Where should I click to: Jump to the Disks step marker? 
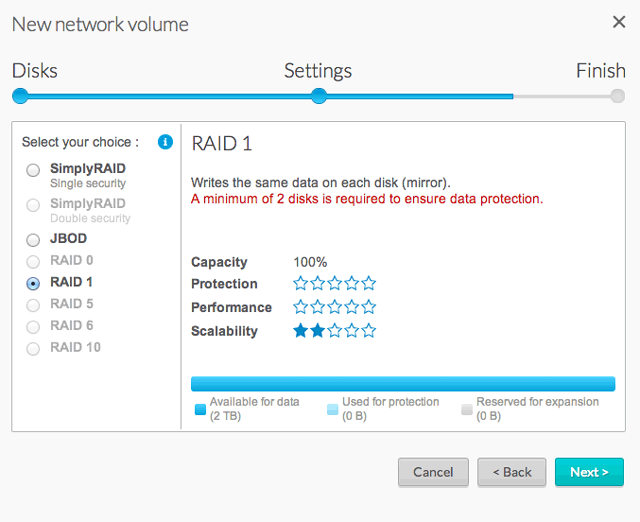[x=20, y=96]
